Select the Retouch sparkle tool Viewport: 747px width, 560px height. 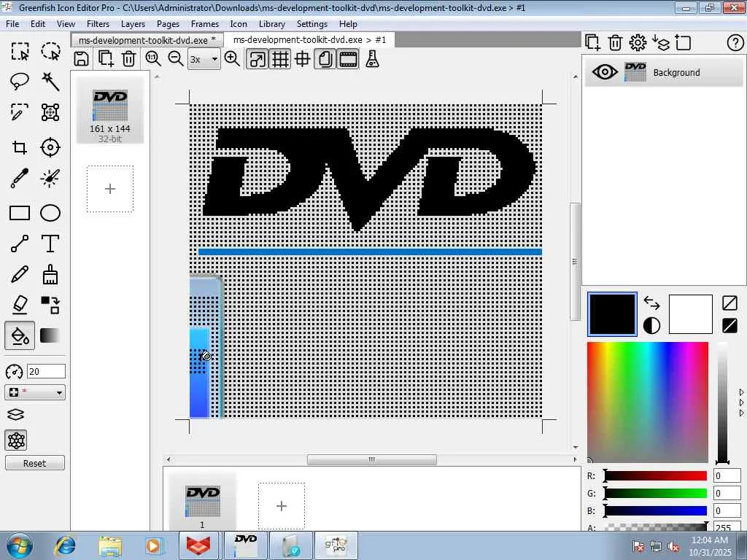50,178
